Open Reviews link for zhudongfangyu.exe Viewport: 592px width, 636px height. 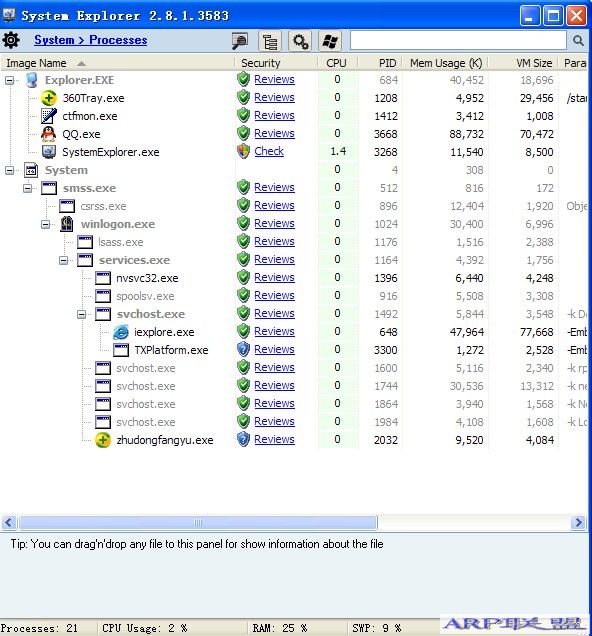tap(275, 439)
